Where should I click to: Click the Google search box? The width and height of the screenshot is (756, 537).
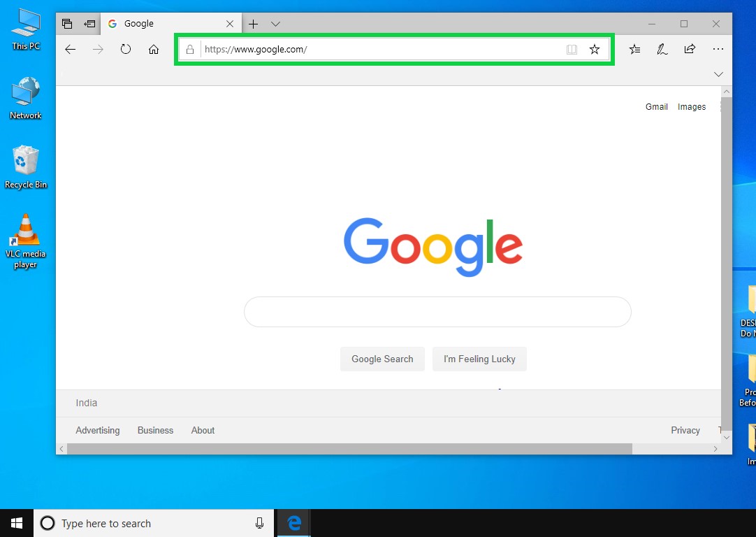(437, 312)
